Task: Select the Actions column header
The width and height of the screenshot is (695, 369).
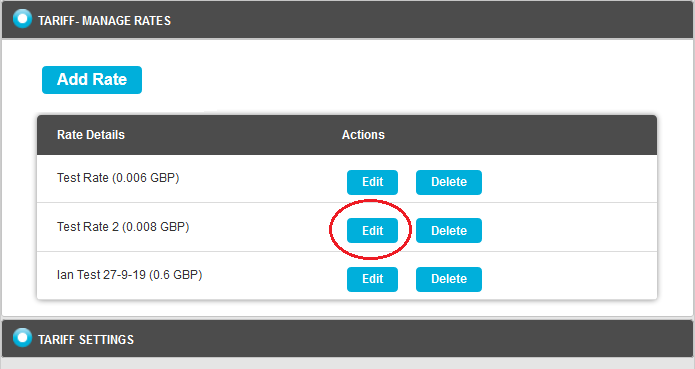Action: [x=363, y=135]
